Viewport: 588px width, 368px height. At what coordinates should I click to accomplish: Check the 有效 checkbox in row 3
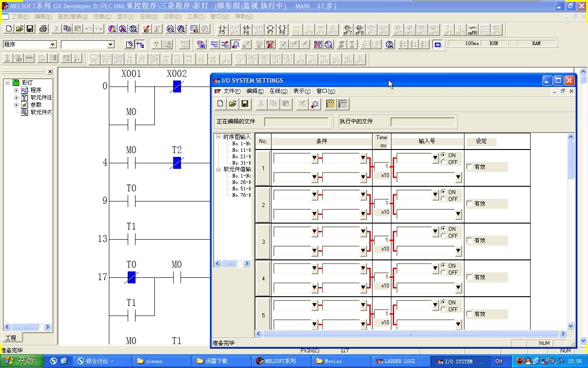tap(469, 241)
